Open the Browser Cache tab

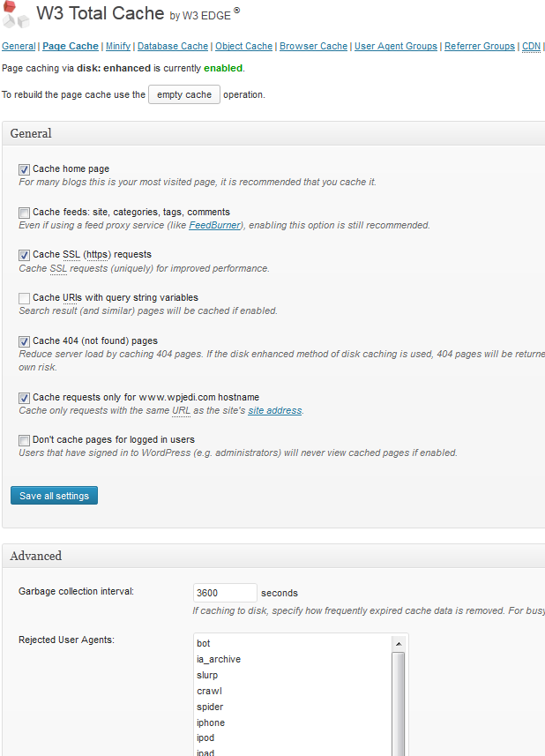[x=313, y=46]
